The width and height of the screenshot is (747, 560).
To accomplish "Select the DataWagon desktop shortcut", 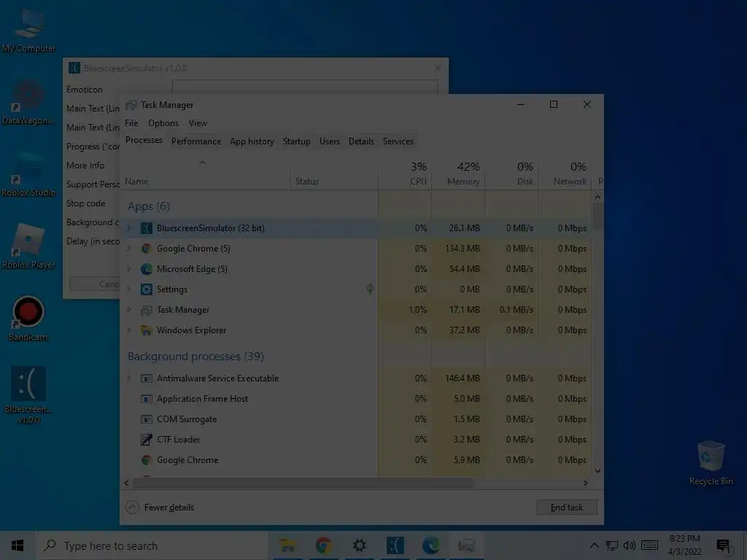I will point(28,102).
